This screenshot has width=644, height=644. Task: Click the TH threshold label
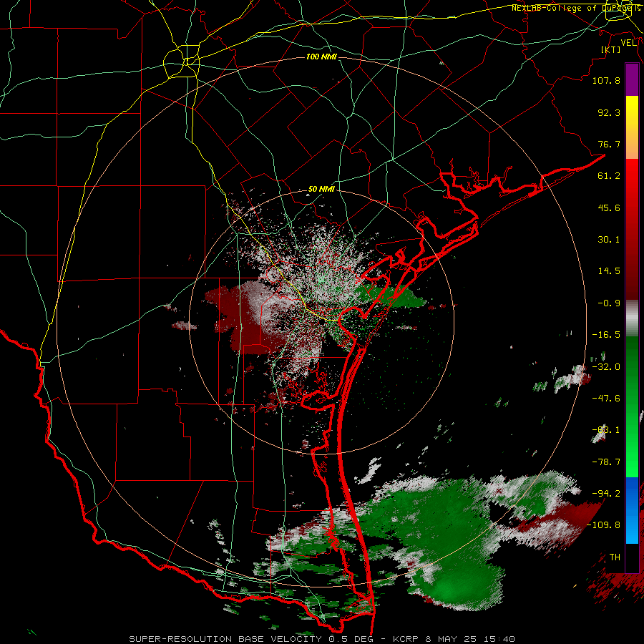coord(615,557)
